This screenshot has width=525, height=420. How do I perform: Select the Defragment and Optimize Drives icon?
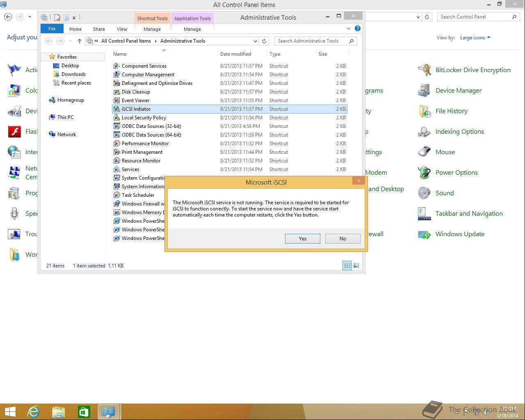coord(117,83)
